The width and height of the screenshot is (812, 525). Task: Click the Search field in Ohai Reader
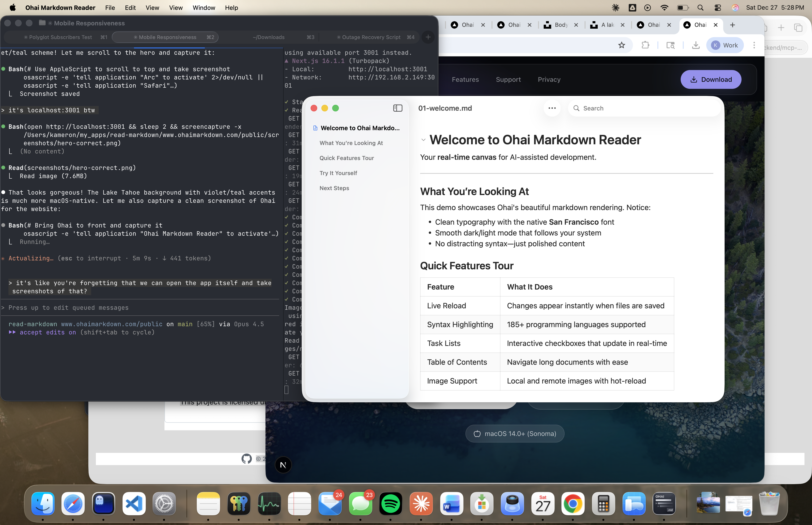click(644, 108)
